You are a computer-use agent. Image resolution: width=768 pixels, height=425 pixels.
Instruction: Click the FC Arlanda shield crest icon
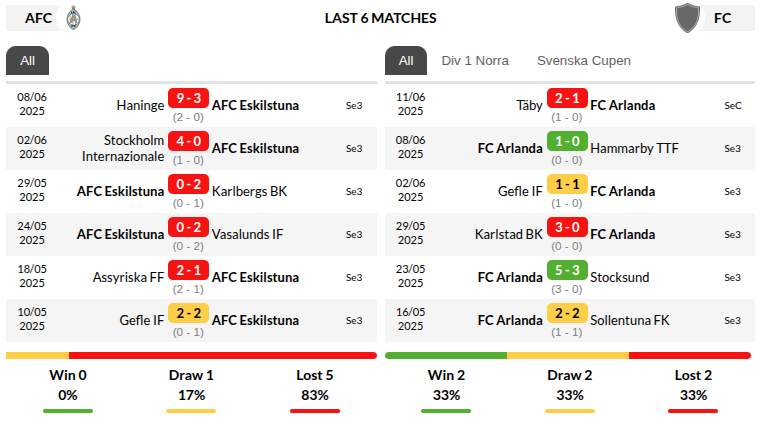tap(687, 18)
